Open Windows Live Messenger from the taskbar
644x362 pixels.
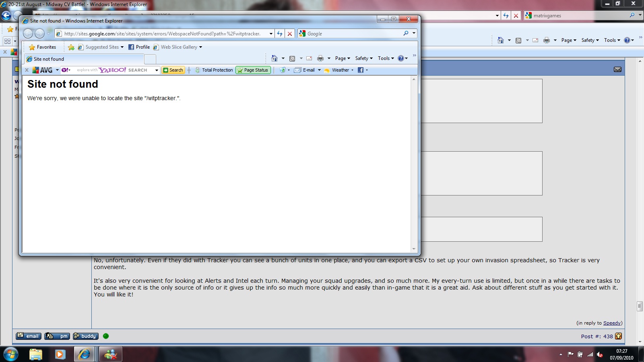(111, 354)
